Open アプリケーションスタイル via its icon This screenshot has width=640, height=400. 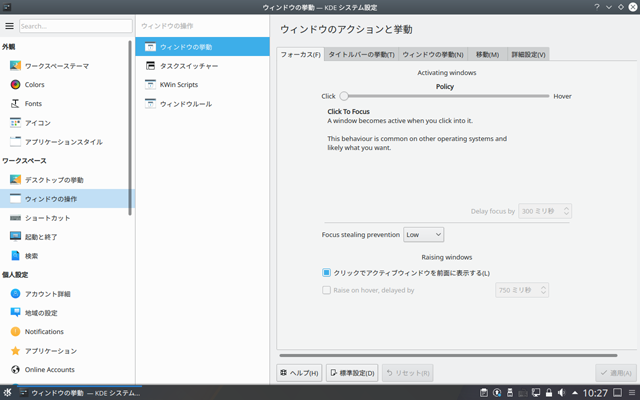15,142
